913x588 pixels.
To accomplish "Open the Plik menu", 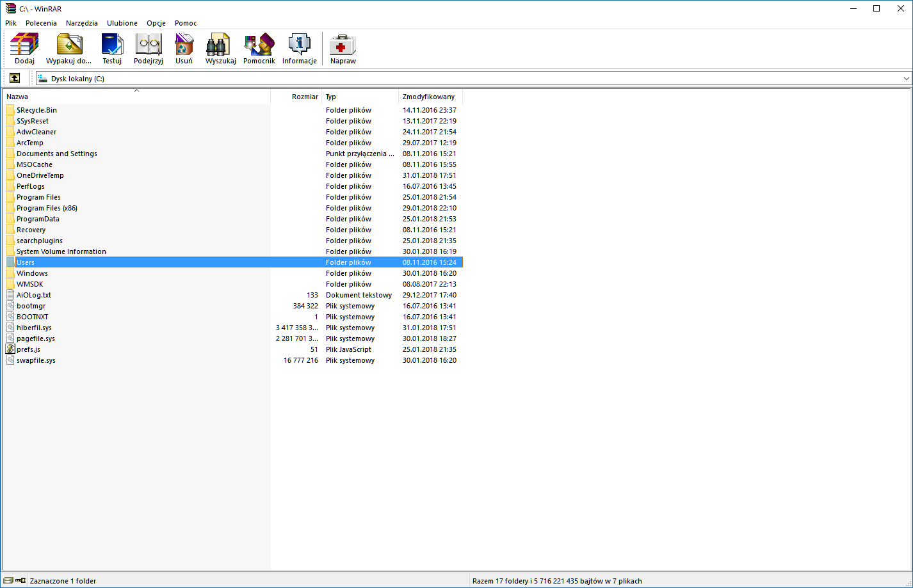I will click(x=11, y=23).
